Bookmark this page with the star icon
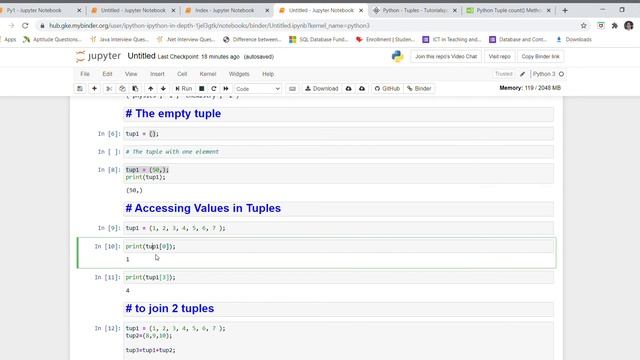 point(584,26)
